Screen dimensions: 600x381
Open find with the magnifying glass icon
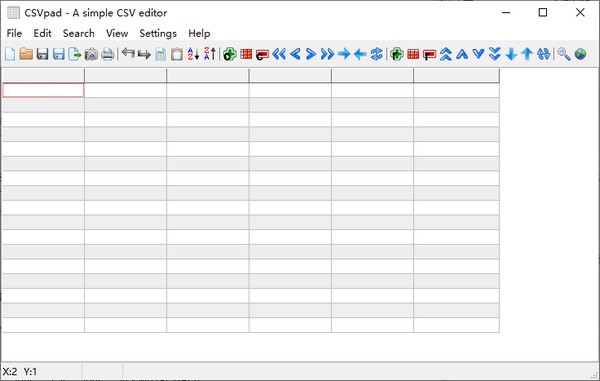tap(564, 54)
